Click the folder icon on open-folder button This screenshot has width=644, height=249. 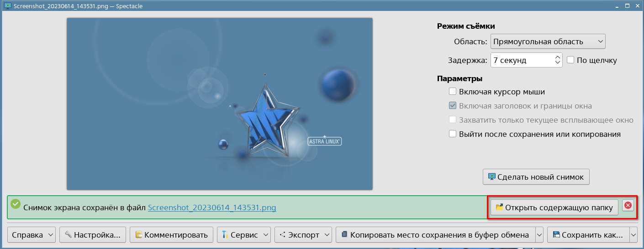tap(499, 207)
